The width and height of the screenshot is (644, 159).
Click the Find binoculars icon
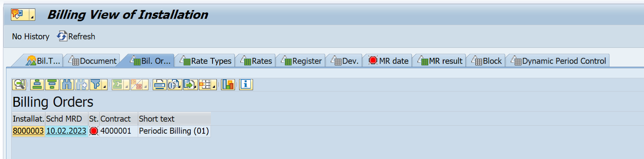(x=67, y=85)
